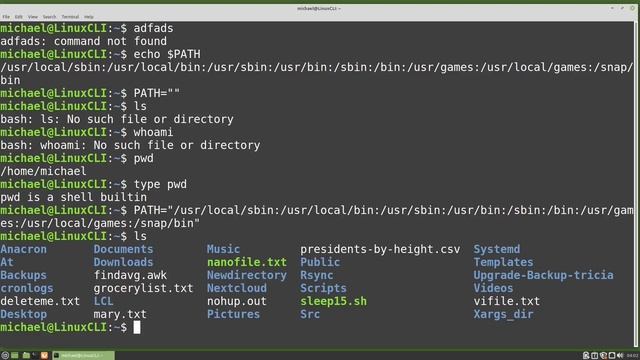Image resolution: width=640 pixels, height=360 pixels.
Task: Click the 'Nextcloud' directory name
Action: (237, 289)
